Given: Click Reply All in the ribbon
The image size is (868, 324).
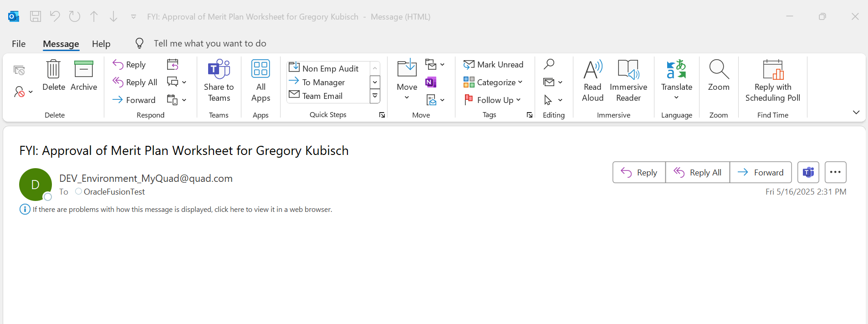Looking at the screenshot, I should [x=135, y=82].
